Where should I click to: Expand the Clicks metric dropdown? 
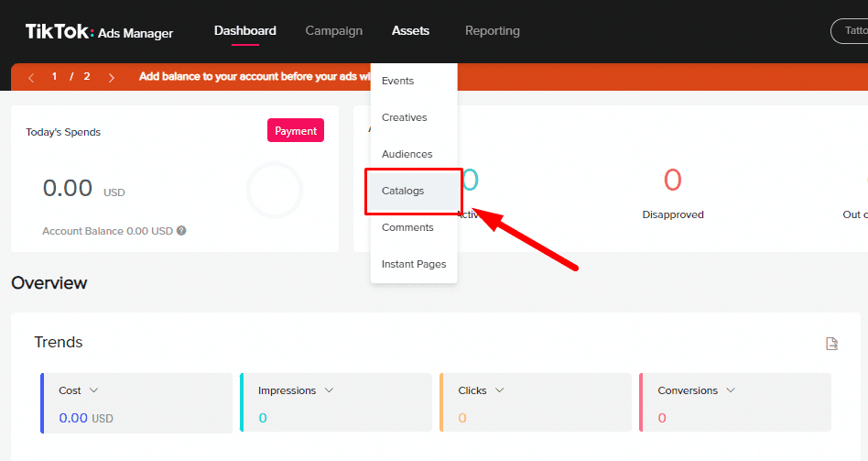click(x=499, y=390)
